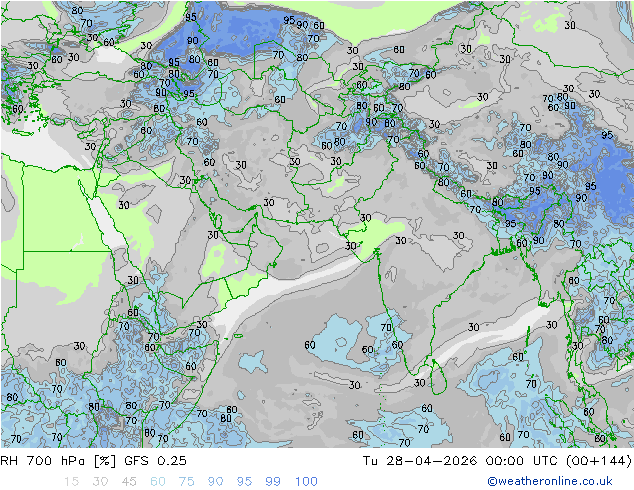Select legend value 30 in scale bar
Screen dimensions: 634x490
point(100,481)
